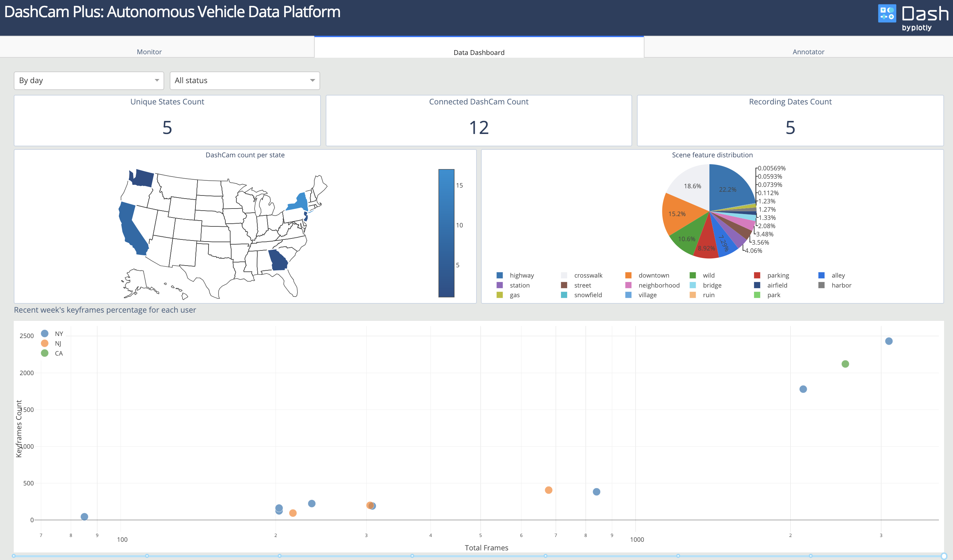Switch to the Monitor tab

[149, 52]
